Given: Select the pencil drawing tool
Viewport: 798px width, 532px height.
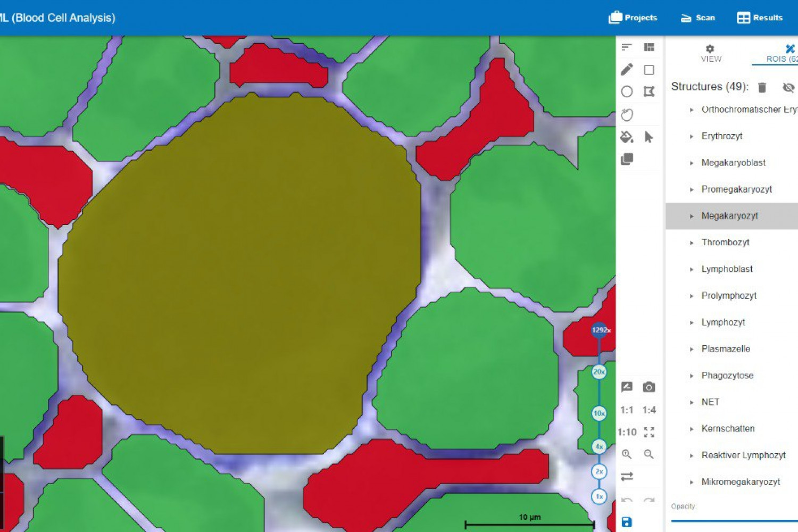Looking at the screenshot, I should [627, 70].
